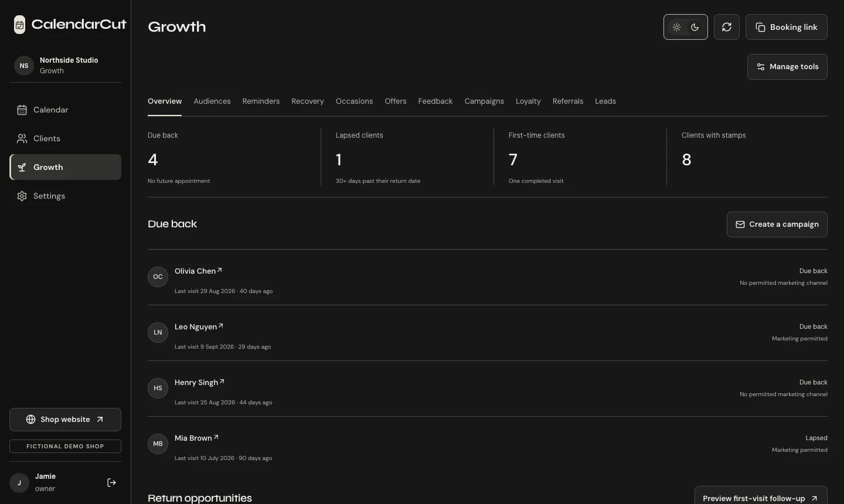The width and height of the screenshot is (844, 504).
Task: View the Campaigns tab
Action: coord(484,101)
